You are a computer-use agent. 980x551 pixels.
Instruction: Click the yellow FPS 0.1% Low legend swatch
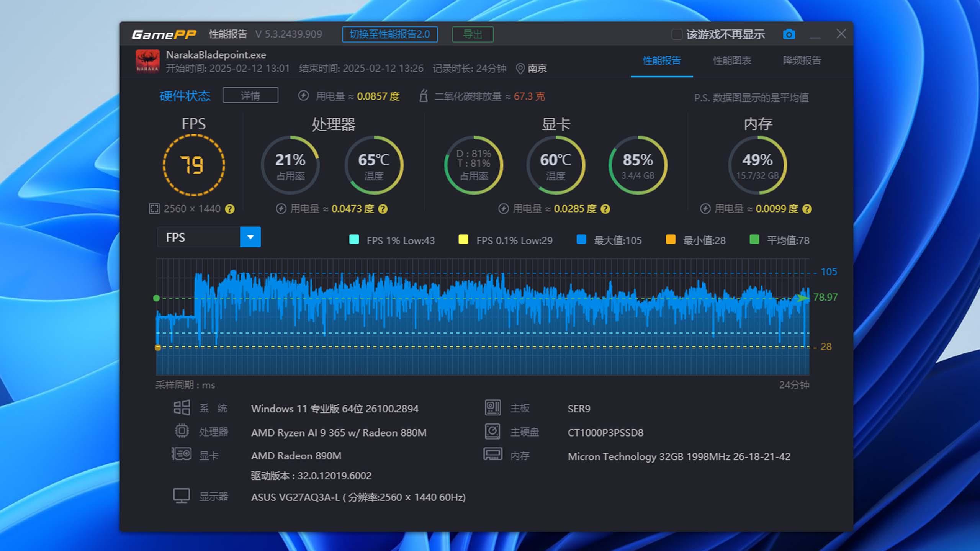(463, 240)
